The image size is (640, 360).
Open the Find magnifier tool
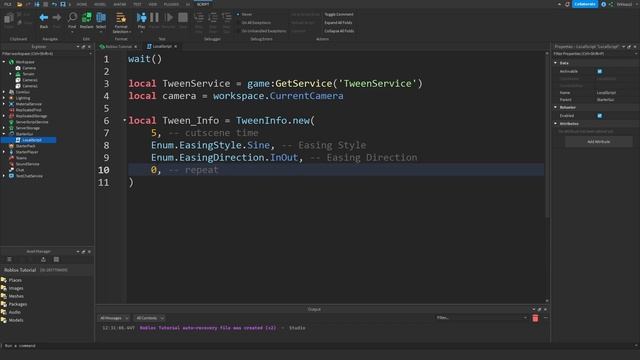pyautogui.click(x=72, y=17)
